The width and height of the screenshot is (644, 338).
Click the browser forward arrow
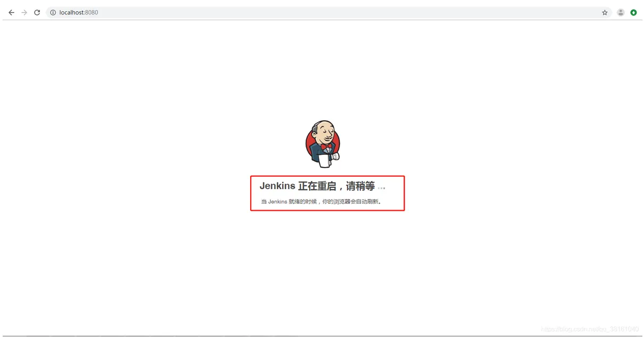click(24, 12)
